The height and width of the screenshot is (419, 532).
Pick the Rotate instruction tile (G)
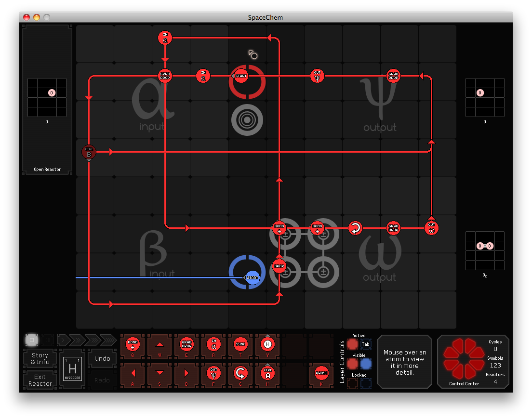(x=240, y=375)
